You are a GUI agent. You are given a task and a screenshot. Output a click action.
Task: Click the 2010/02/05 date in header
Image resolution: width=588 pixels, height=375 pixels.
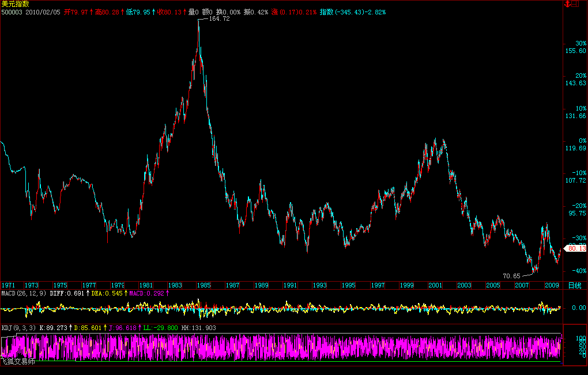point(43,12)
